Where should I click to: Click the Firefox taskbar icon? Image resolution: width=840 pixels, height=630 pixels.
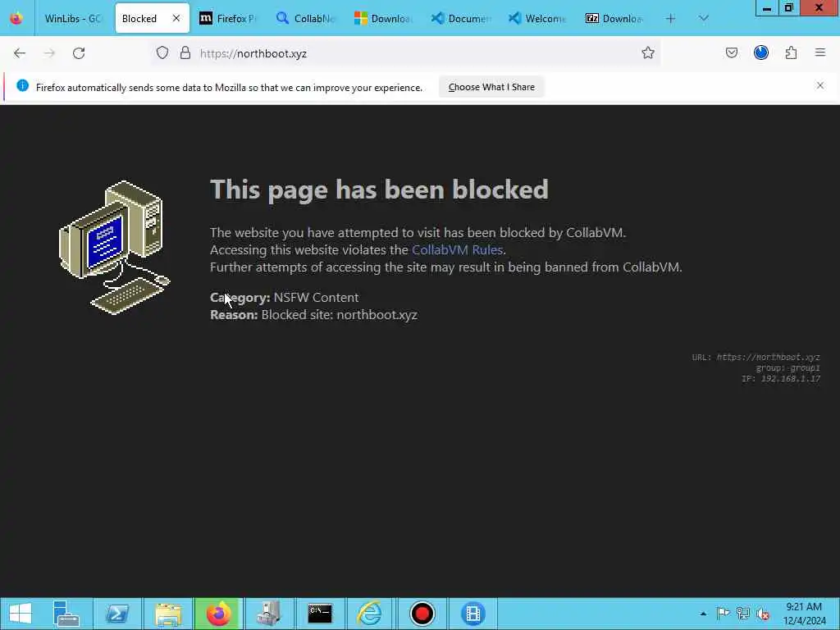pyautogui.click(x=218, y=614)
